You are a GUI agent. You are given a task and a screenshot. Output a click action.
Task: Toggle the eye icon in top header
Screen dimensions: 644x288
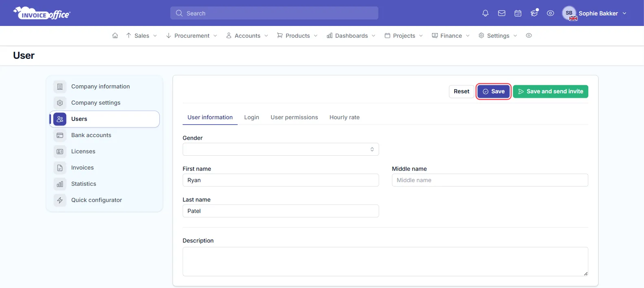pos(550,13)
